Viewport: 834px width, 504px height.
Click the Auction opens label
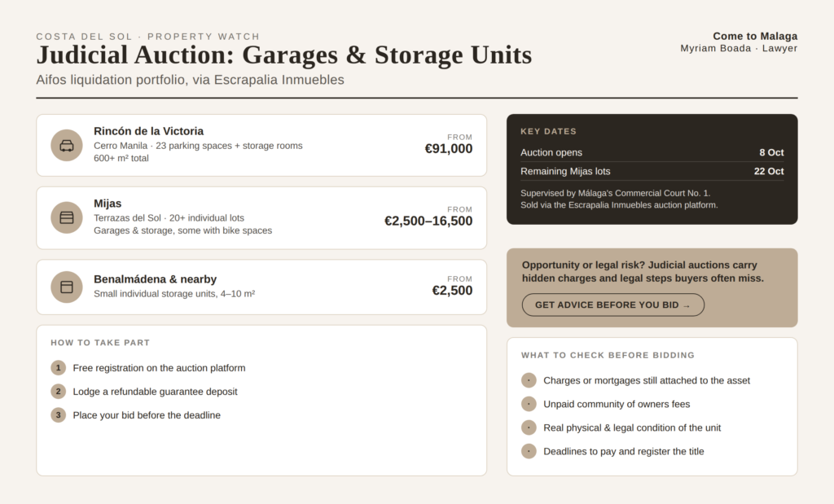(551, 152)
